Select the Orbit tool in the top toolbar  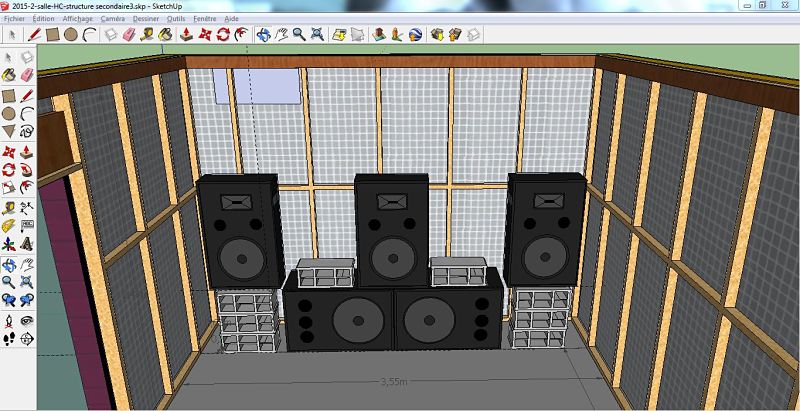click(264, 34)
